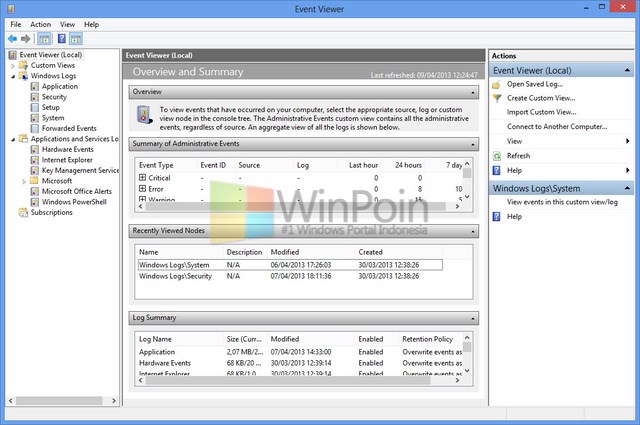Click Refresh in the Actions pane

pyautogui.click(x=518, y=156)
